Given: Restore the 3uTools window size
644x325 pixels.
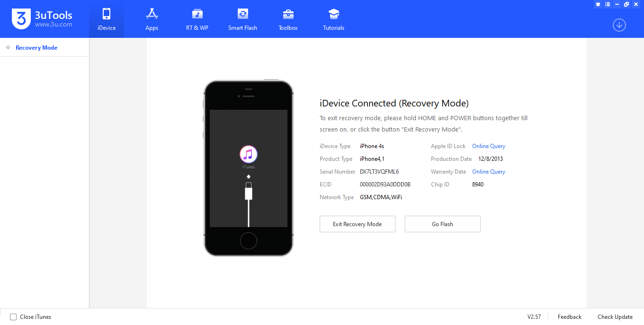Looking at the screenshot, I should point(626,4).
